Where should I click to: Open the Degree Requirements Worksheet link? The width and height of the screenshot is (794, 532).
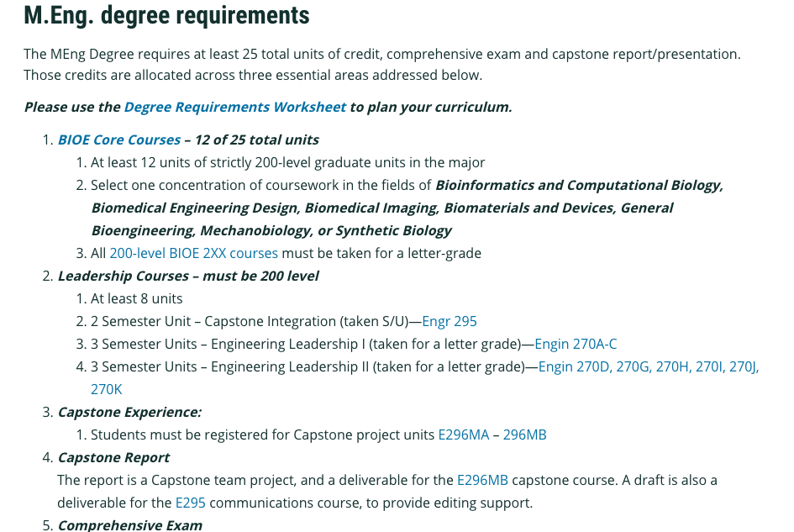pos(234,107)
